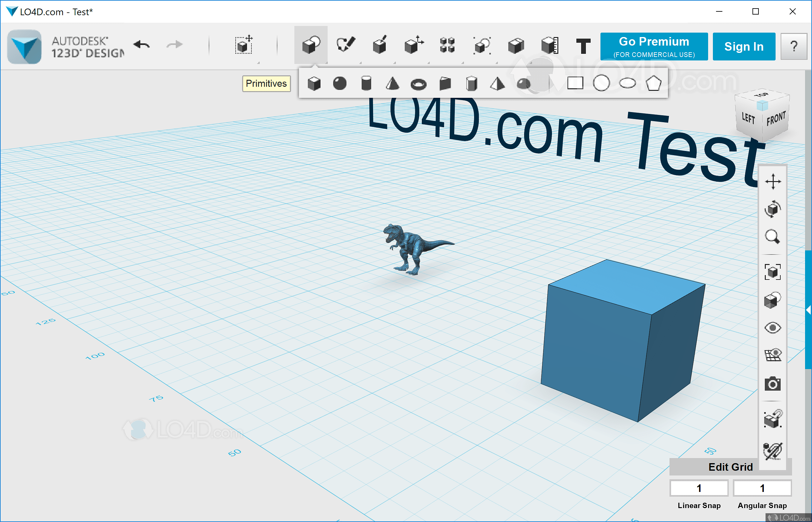This screenshot has height=522, width=812.
Task: Toggle the hide sketches icon in the navigation bar
Action: click(x=773, y=451)
